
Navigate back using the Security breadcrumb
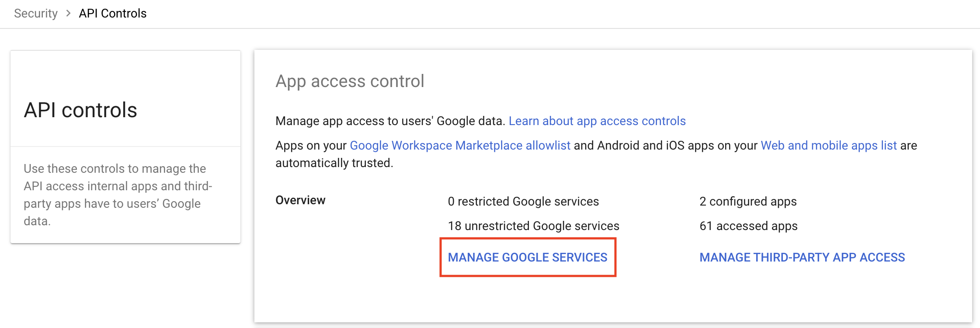point(36,13)
